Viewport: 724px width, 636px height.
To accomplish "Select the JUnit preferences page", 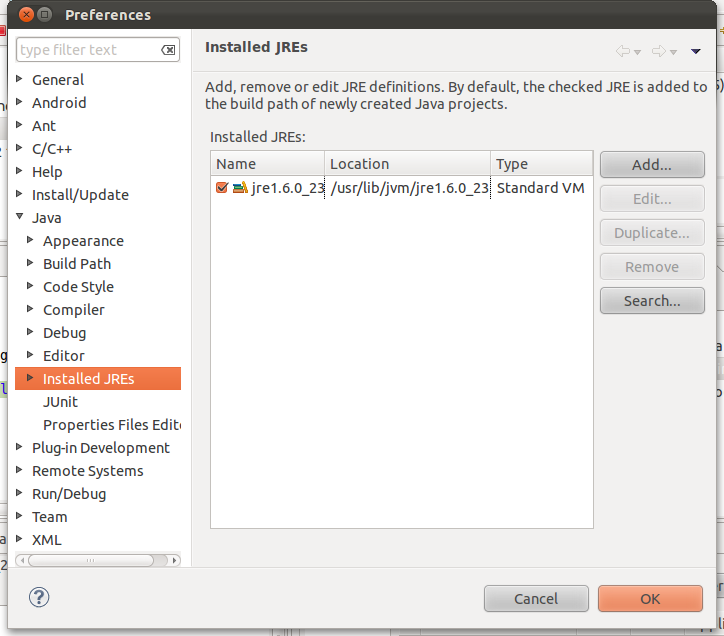I will (60, 402).
